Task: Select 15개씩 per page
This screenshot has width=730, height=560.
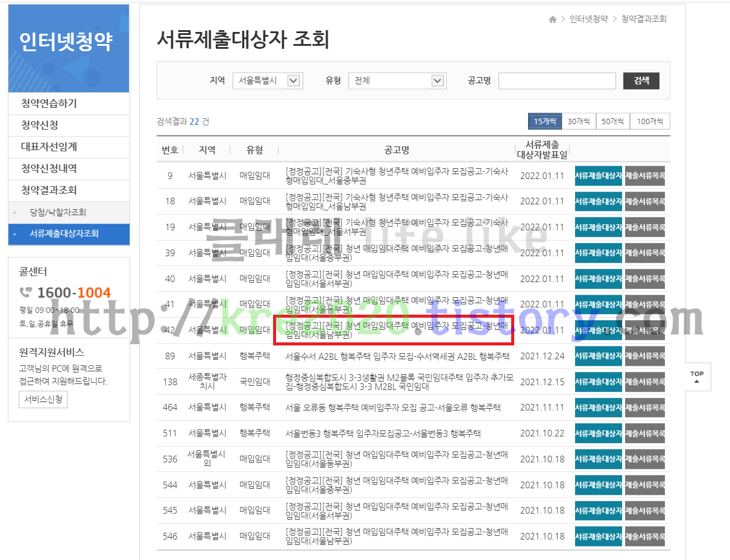Action: pos(545,122)
